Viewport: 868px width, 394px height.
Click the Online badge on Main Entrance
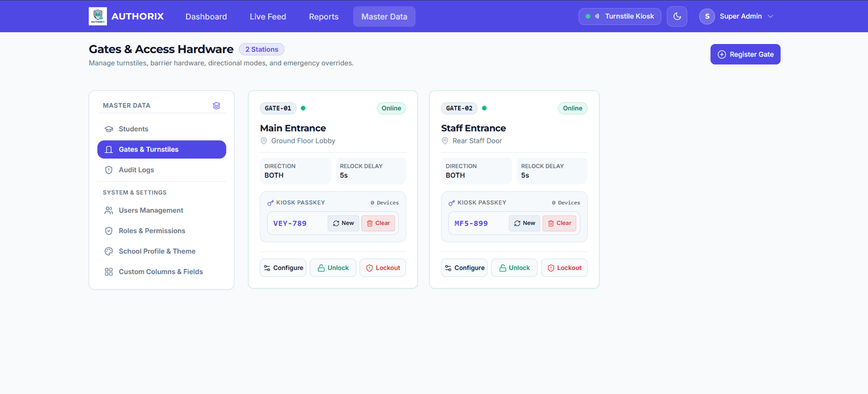click(391, 108)
